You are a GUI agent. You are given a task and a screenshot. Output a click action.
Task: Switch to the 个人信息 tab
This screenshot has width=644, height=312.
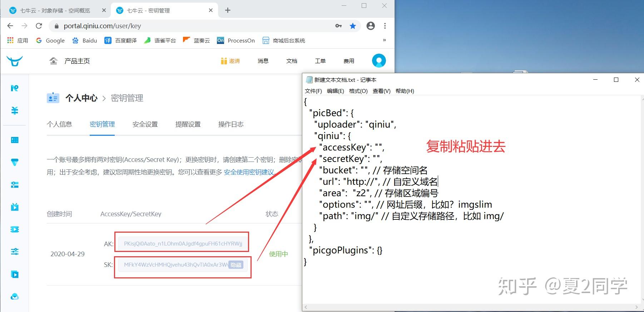[59, 124]
